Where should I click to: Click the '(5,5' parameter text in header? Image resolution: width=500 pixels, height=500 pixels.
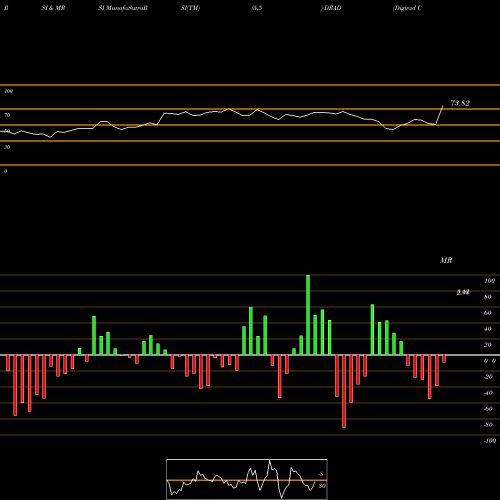click(x=257, y=8)
